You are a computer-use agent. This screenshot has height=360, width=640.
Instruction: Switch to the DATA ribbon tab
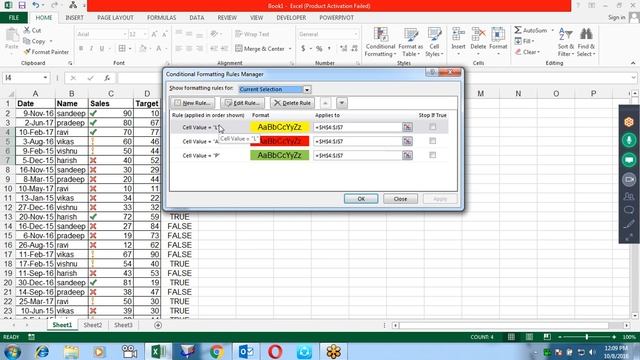(197, 18)
